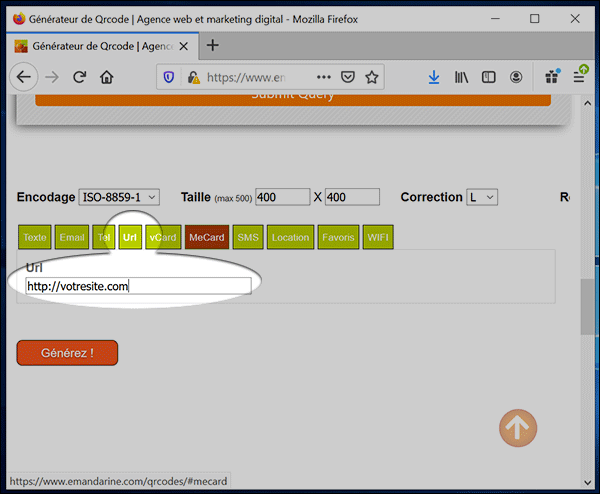The image size is (600, 494).
Task: Open the page actions three-dots menu
Action: 324,77
